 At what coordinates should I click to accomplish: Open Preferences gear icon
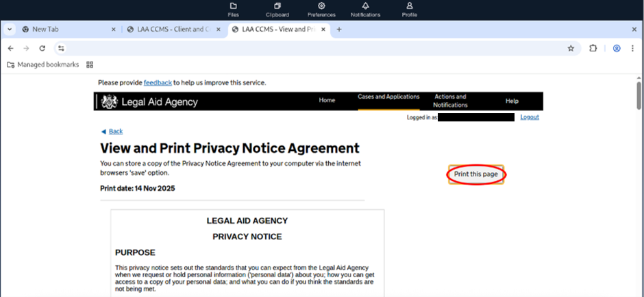[321, 9]
